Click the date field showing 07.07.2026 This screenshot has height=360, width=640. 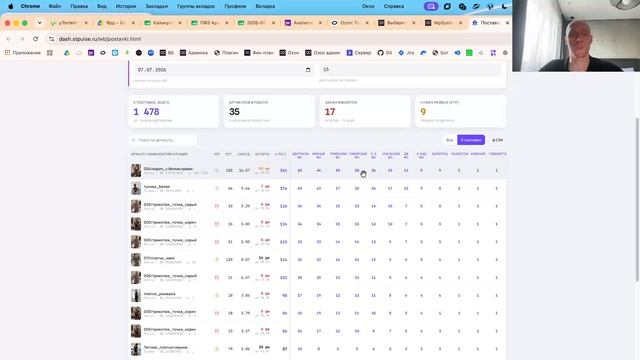click(224, 70)
